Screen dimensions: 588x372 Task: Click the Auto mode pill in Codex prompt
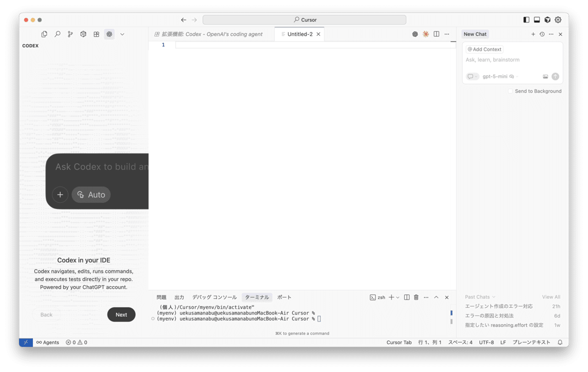coord(91,195)
